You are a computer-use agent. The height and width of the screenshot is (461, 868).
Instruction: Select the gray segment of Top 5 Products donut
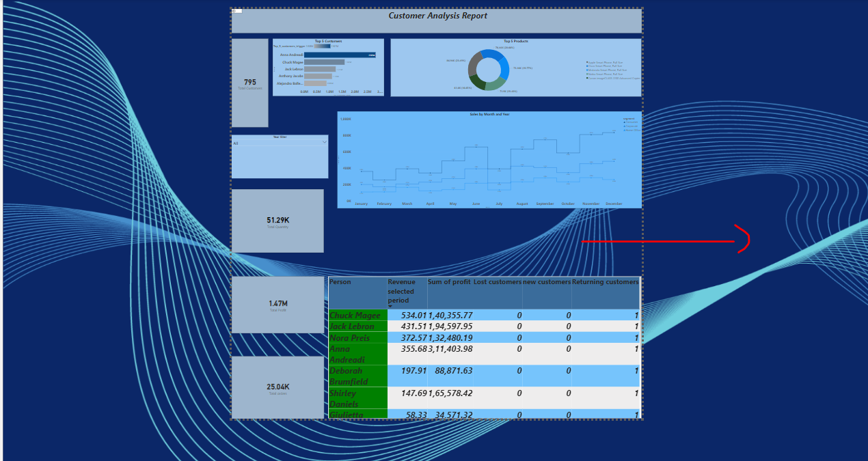coord(473,65)
